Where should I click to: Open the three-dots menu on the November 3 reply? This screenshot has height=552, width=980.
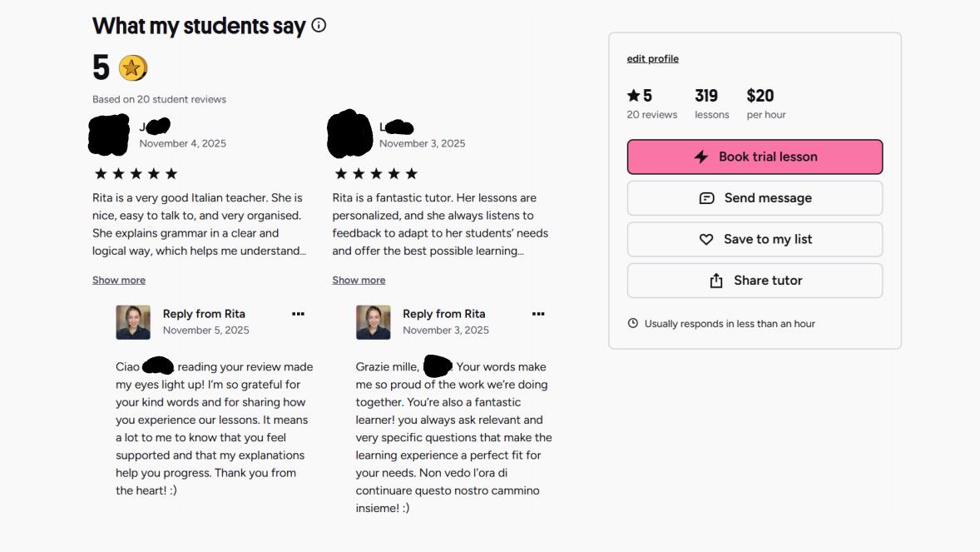point(538,314)
